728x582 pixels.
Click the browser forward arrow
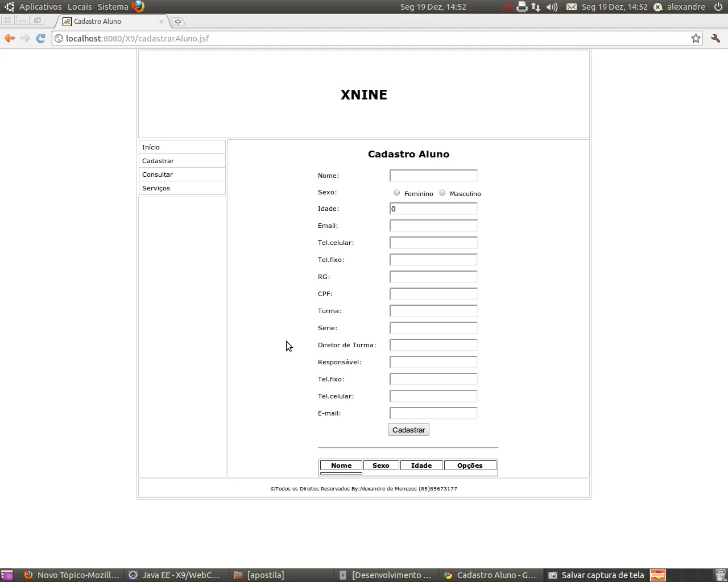[25, 38]
